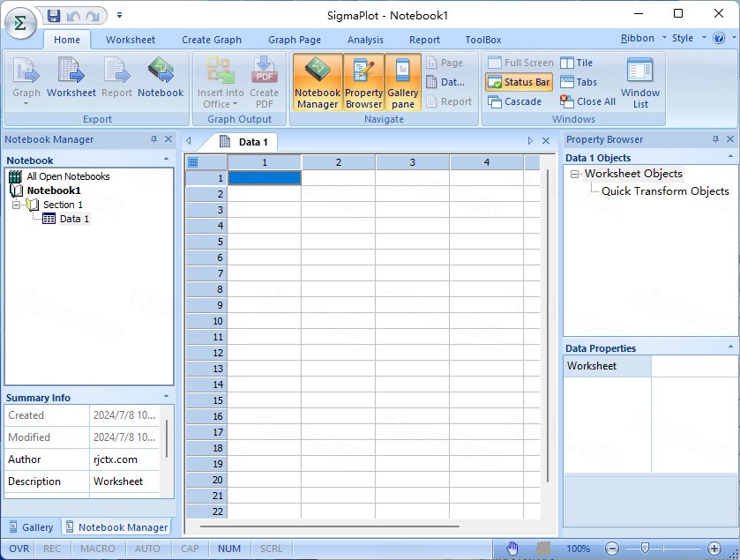Image resolution: width=740 pixels, height=560 pixels.
Task: Undo the last action
Action: point(73,16)
